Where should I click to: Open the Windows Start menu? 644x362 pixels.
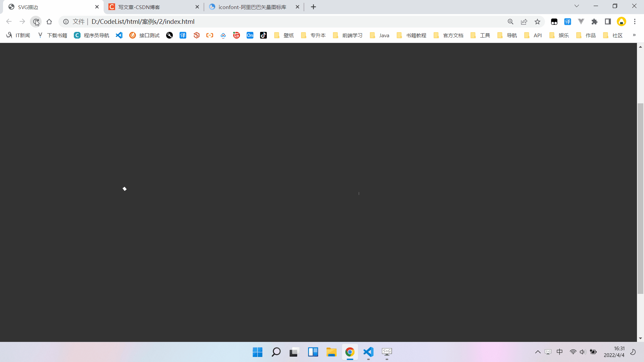[x=257, y=352]
